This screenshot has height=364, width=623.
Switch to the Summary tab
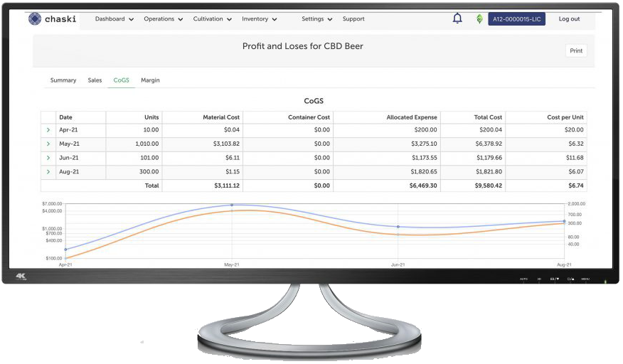coord(63,80)
